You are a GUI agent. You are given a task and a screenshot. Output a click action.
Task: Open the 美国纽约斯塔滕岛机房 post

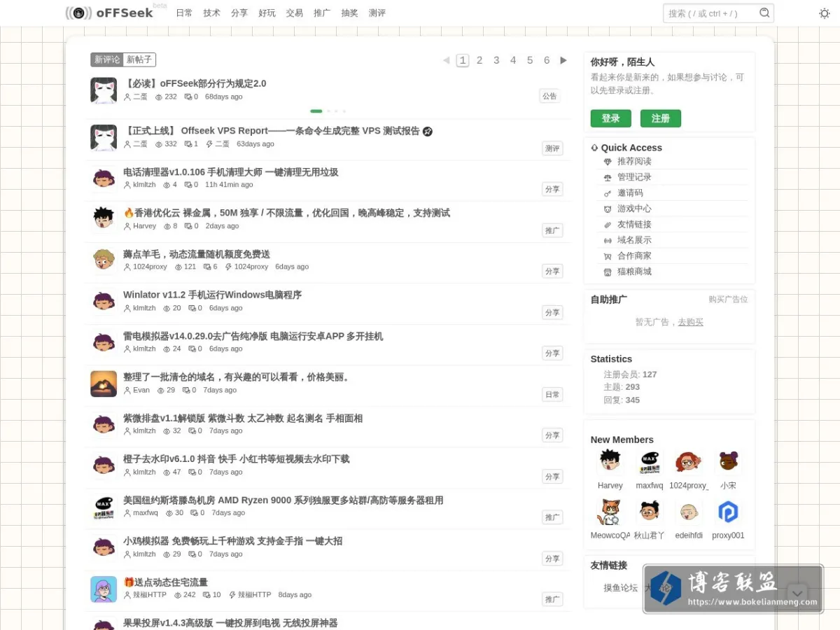283,500
